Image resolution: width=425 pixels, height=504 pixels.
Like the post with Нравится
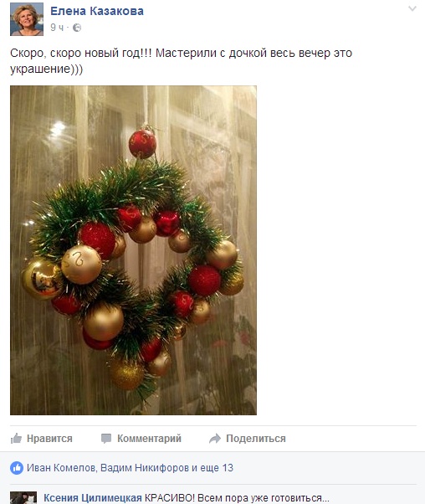click(x=42, y=438)
